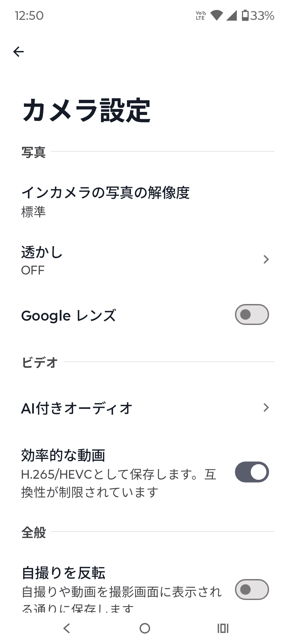Select the AI付きオーディオ menu entry
The image size is (290, 644).
tap(77, 408)
